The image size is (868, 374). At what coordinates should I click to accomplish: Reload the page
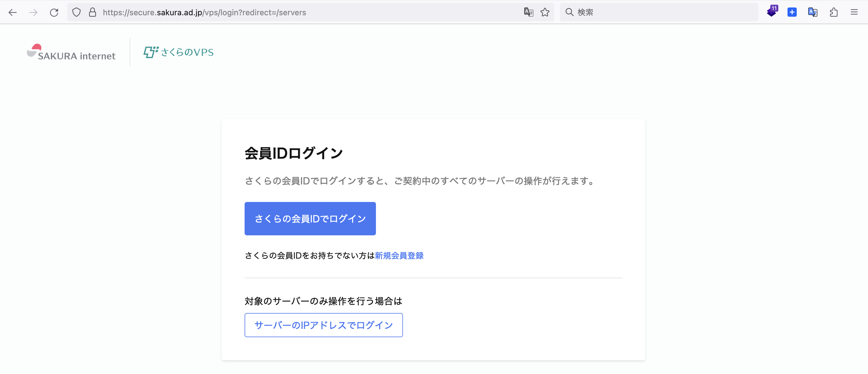(x=54, y=12)
